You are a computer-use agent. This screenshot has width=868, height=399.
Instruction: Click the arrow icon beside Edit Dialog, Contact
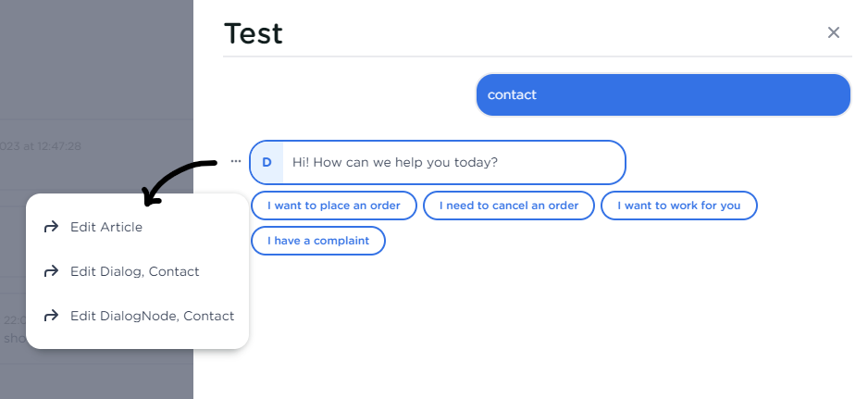click(x=51, y=271)
